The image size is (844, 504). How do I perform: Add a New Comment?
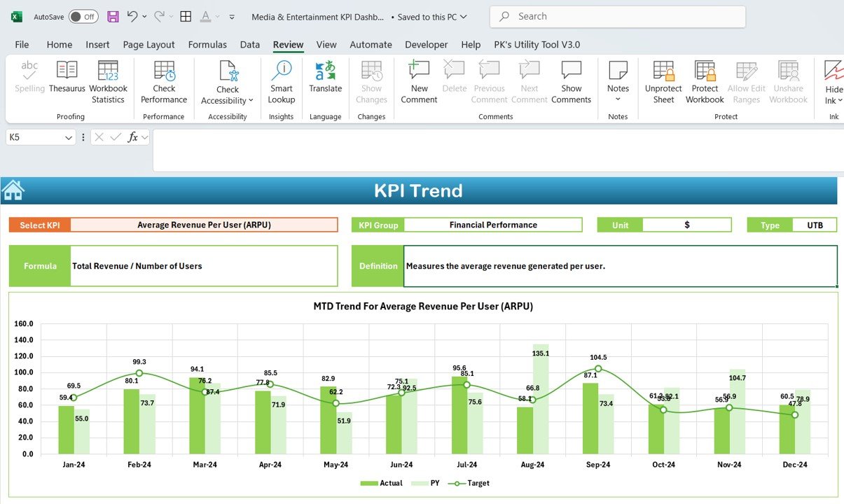[419, 82]
